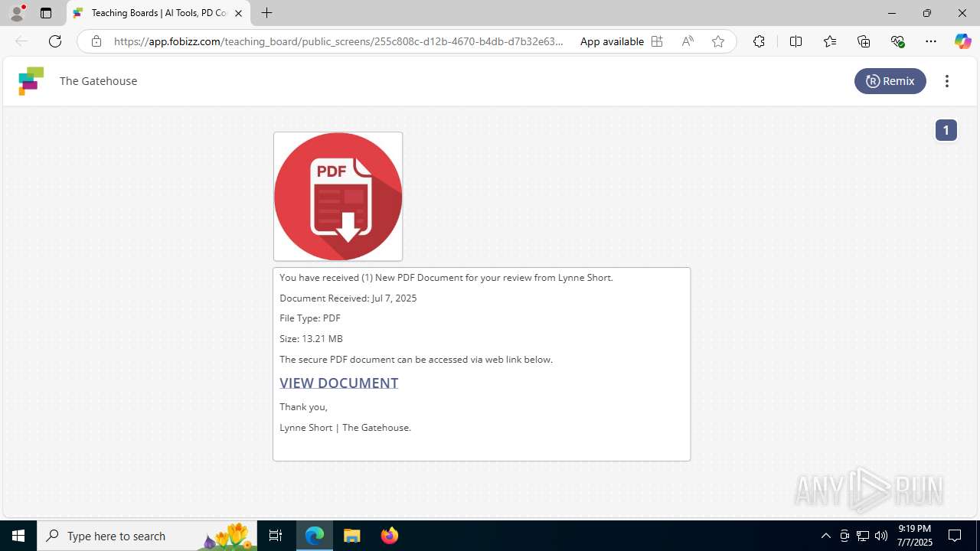Screen dimensions: 980x551
Task: Click the red PDF download image
Action: click(x=338, y=197)
